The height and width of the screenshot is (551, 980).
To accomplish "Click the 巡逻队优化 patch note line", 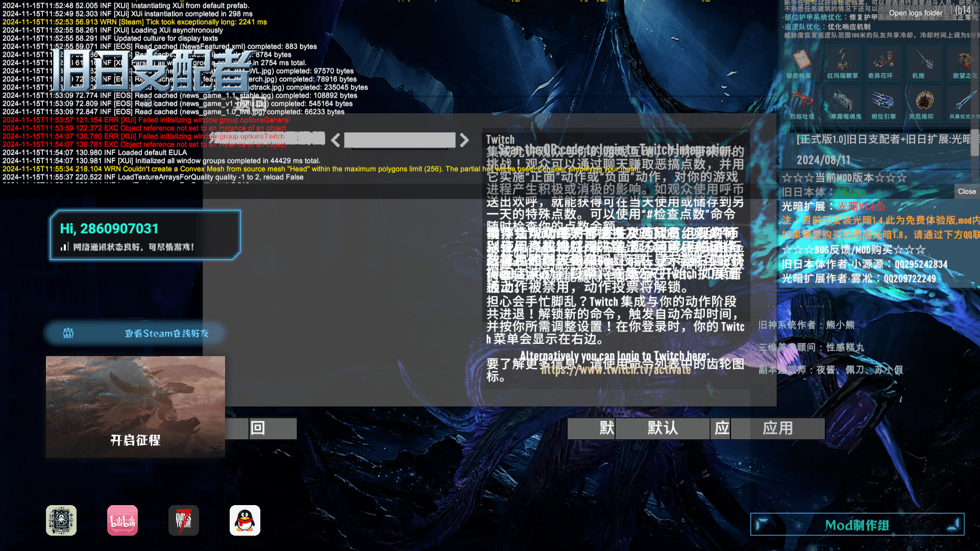I will [827, 27].
